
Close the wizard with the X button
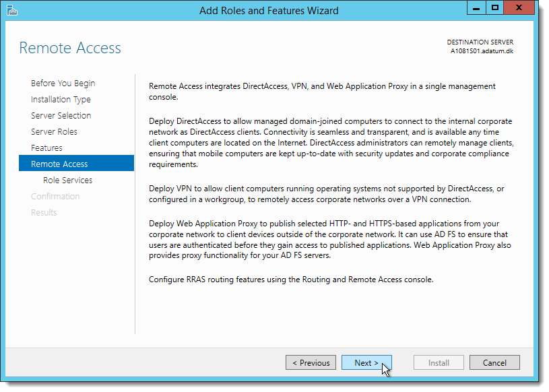click(519, 8)
